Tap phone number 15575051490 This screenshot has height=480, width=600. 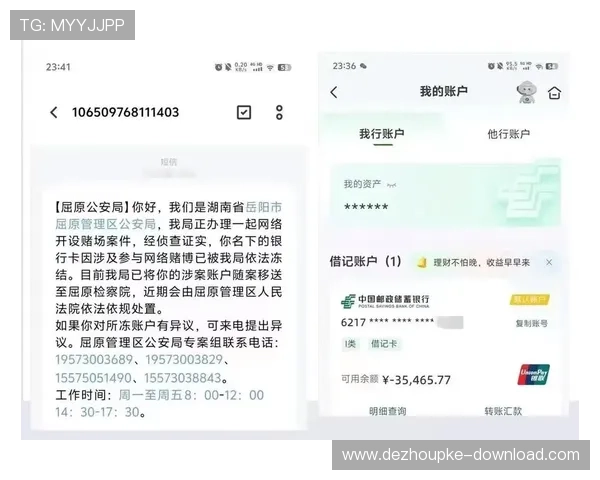(93, 378)
